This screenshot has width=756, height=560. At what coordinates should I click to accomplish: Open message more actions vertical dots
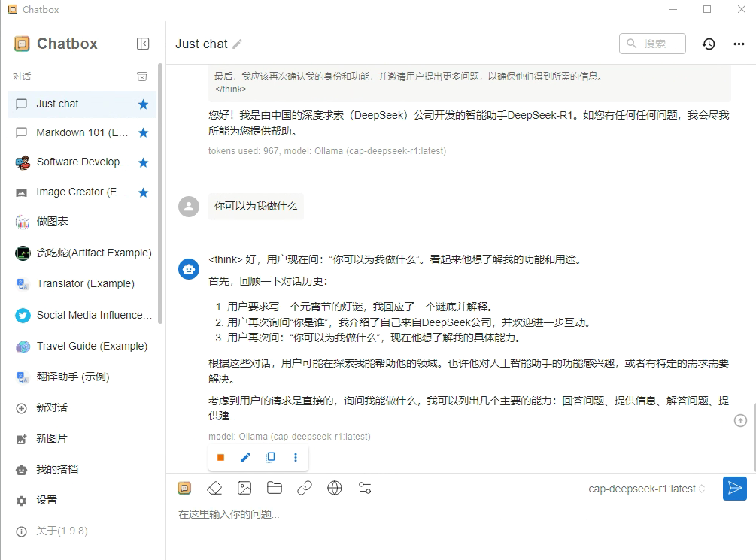pyautogui.click(x=296, y=457)
